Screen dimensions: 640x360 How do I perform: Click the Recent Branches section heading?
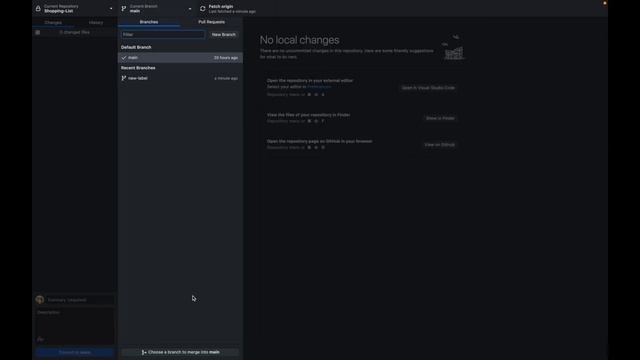coord(138,68)
